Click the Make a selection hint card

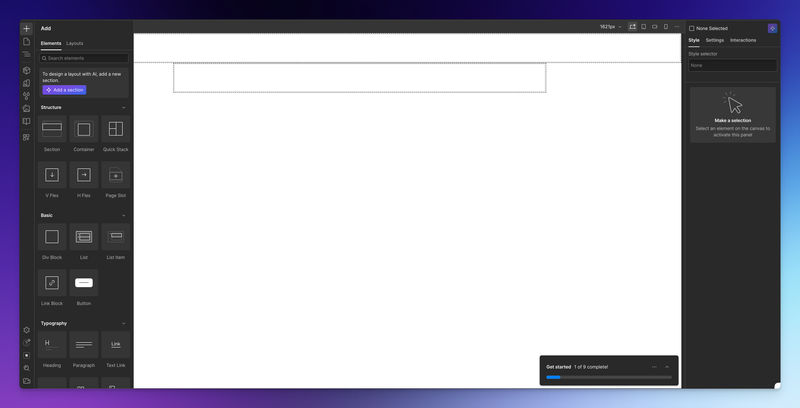point(733,115)
